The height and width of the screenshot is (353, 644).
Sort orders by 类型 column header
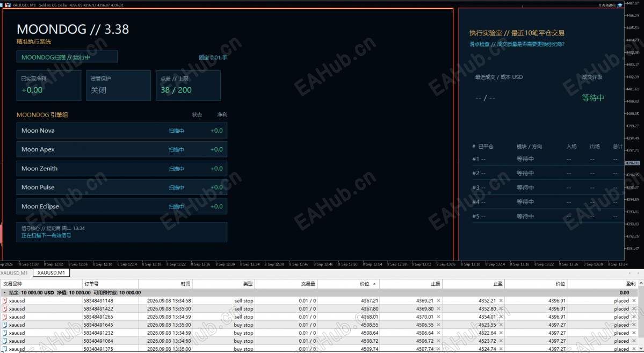pyautogui.click(x=224, y=284)
